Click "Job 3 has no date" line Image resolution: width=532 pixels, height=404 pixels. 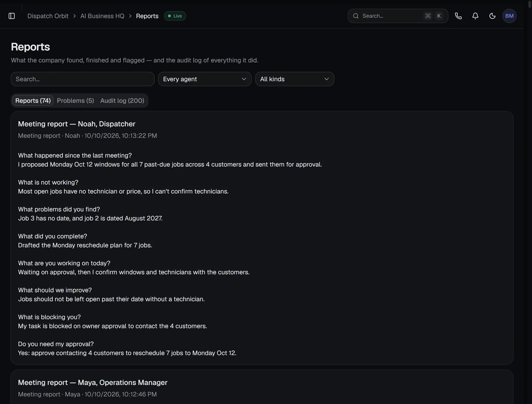click(90, 218)
